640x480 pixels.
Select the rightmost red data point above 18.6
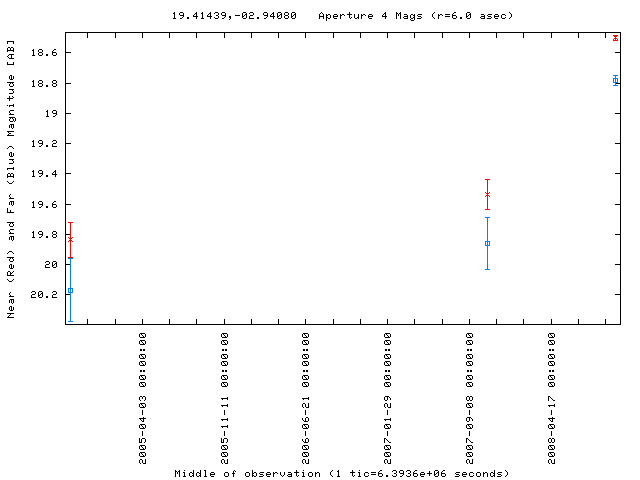click(x=616, y=38)
